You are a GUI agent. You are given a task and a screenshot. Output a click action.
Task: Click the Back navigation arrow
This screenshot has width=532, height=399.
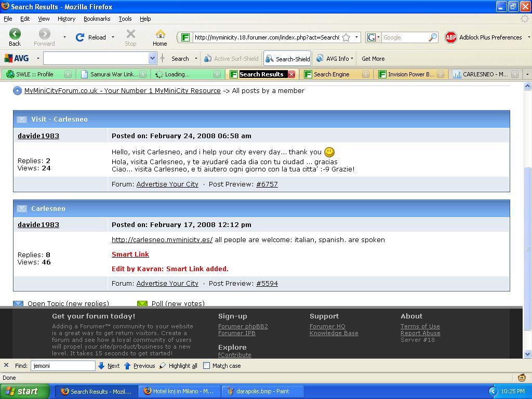tap(15, 34)
